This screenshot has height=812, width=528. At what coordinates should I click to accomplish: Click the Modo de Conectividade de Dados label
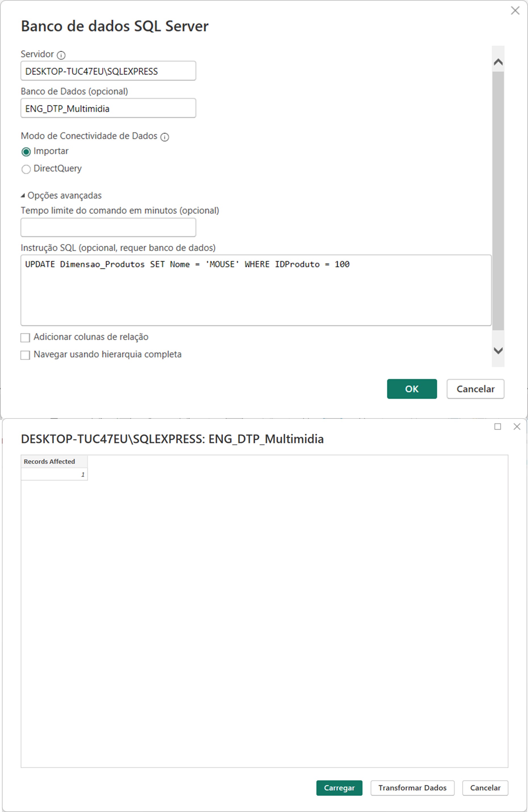(x=89, y=136)
